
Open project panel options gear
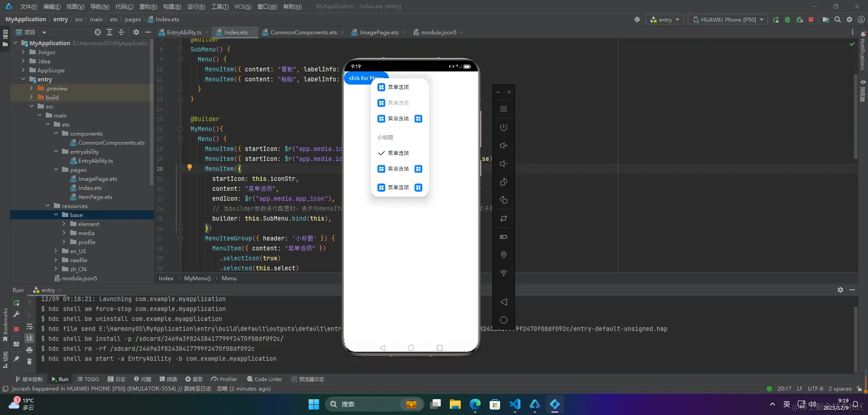point(136,33)
